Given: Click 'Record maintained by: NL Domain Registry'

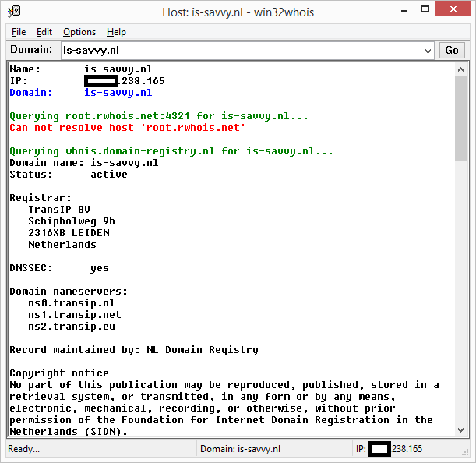Looking at the screenshot, I should pyautogui.click(x=134, y=350).
